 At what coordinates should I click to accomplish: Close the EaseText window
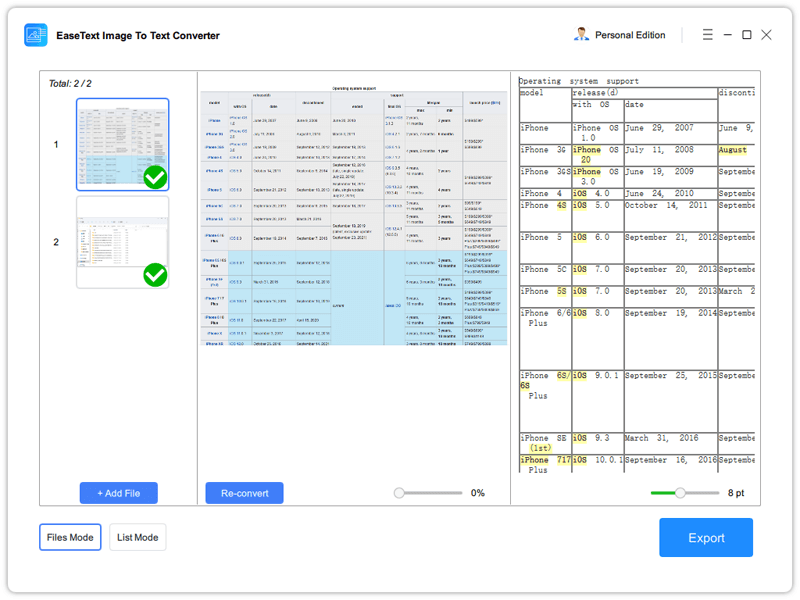(766, 35)
